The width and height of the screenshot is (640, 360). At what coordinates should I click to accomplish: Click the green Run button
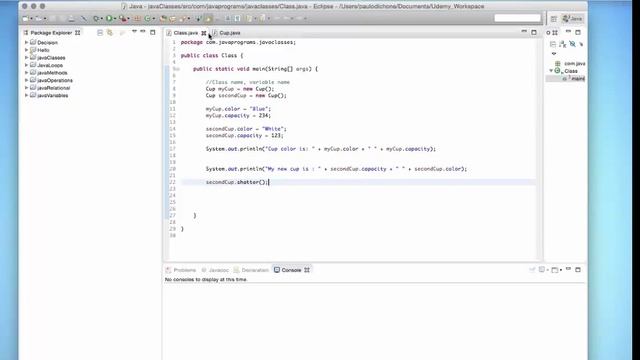[109, 18]
